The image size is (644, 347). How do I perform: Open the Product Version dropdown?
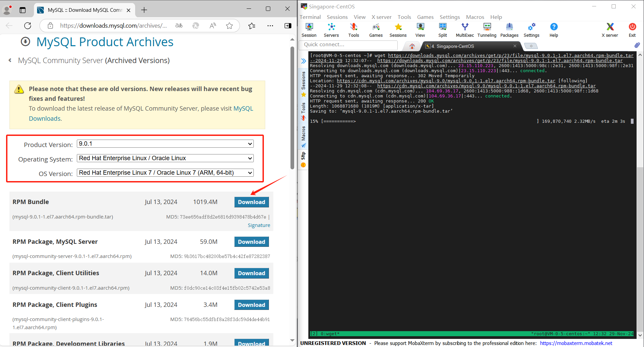(x=165, y=144)
